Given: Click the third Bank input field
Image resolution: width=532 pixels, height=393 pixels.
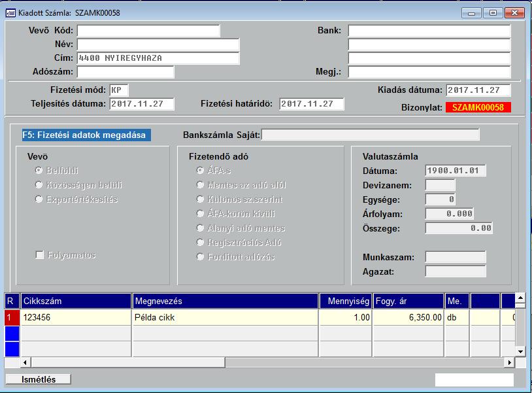Looking at the screenshot, I should (429, 58).
